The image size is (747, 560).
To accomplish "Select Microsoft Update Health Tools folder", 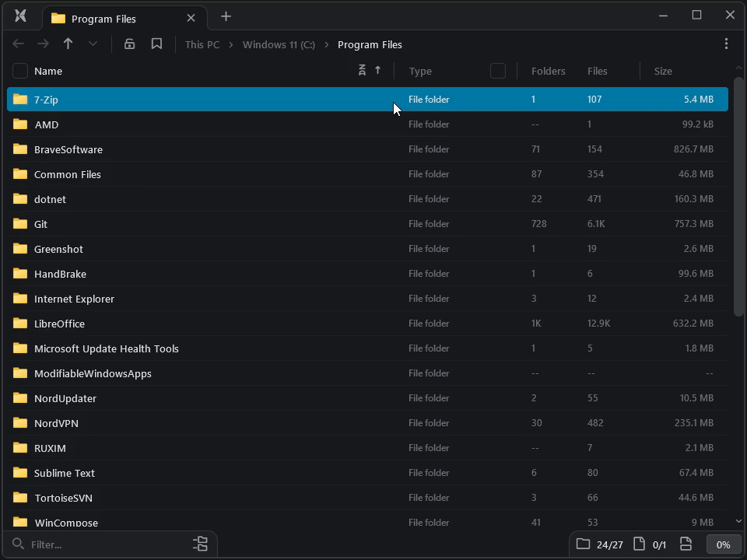I will point(367,348).
